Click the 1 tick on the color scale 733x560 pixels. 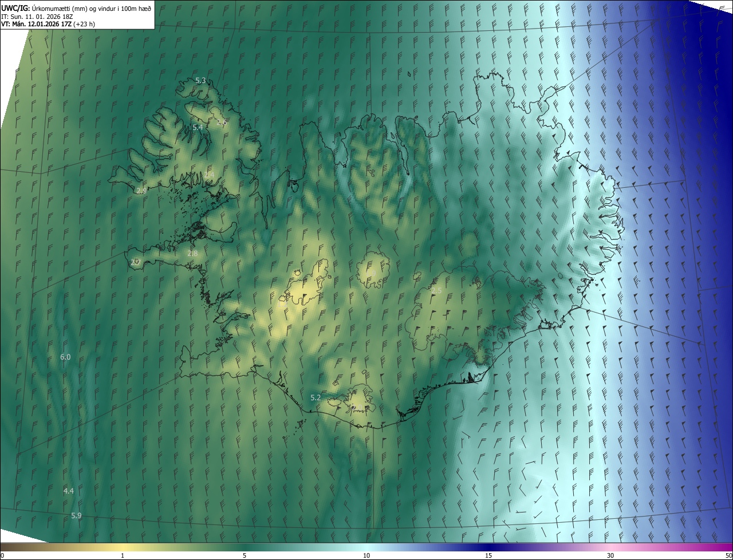point(123,556)
